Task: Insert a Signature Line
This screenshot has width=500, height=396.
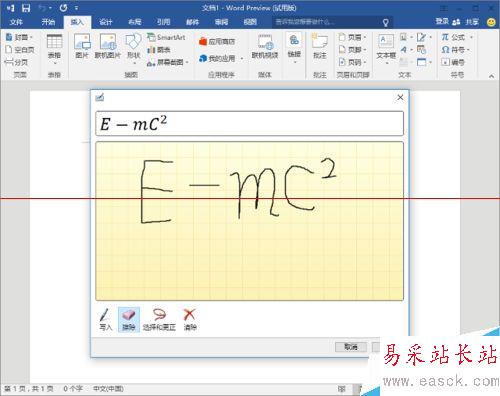Action: (x=424, y=37)
